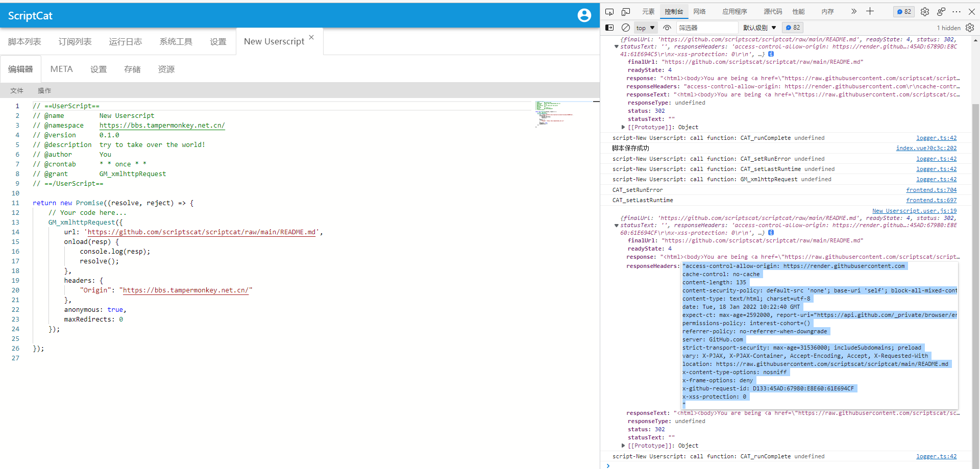Switch to the META editor sub-tab
Image resolution: width=980 pixels, height=469 pixels.
point(62,69)
